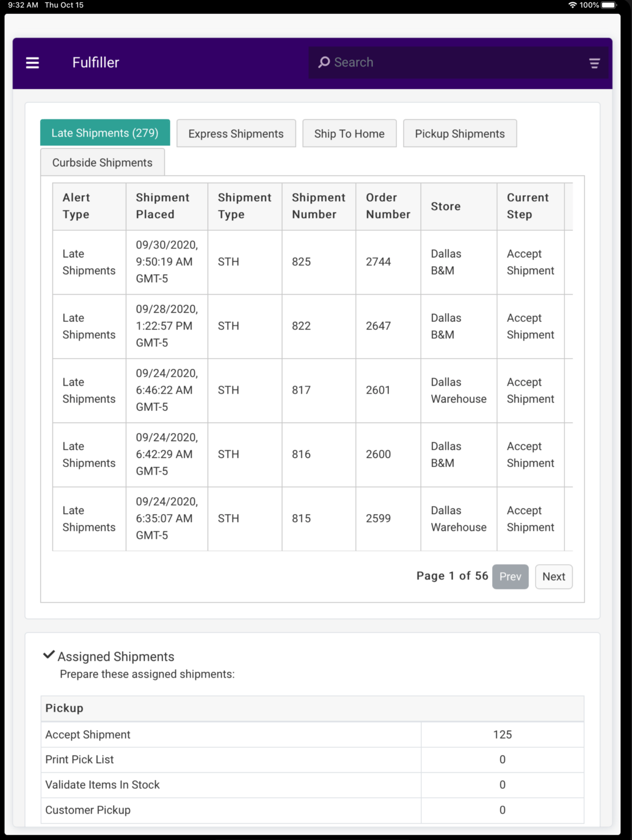Click the 09/24/2020, 6:46:22 AM placed date
Viewport: 632px width, 840px height.
[167, 390]
